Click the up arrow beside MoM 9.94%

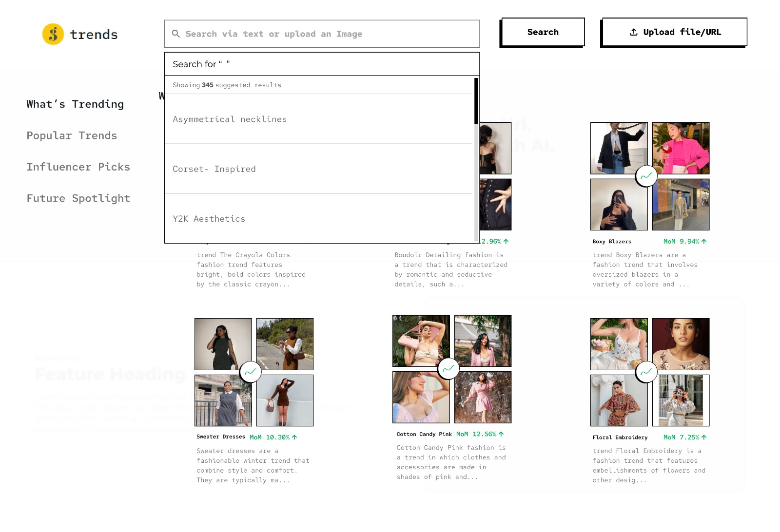[704, 241]
